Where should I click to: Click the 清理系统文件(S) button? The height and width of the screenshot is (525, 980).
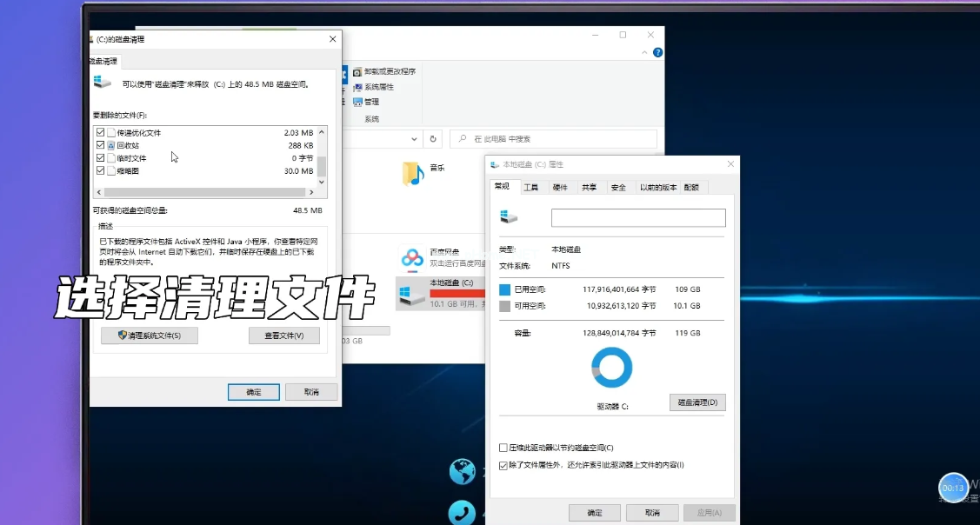[x=150, y=336]
